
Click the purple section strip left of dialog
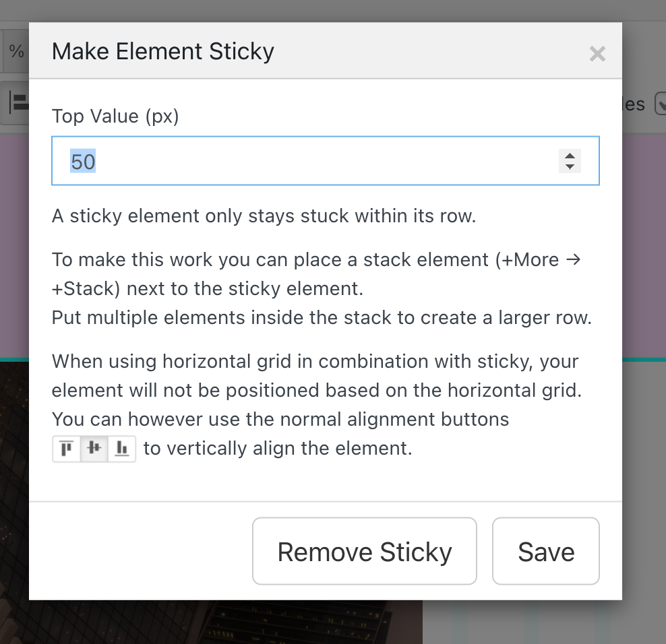(13, 243)
